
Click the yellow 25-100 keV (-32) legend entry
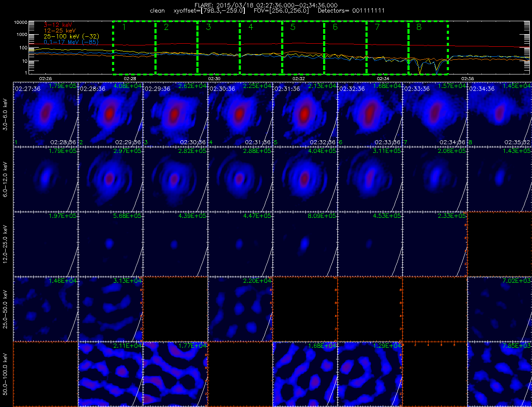(71, 36)
